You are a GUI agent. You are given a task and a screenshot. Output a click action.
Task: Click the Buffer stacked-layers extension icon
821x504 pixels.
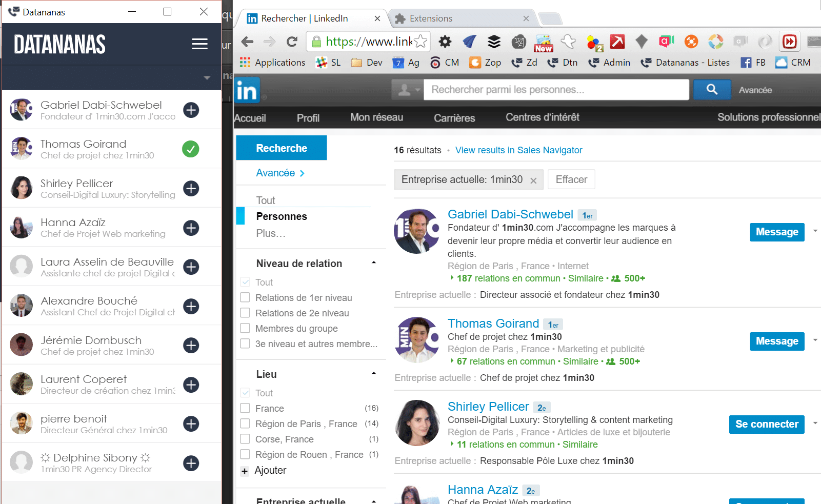[x=494, y=42]
